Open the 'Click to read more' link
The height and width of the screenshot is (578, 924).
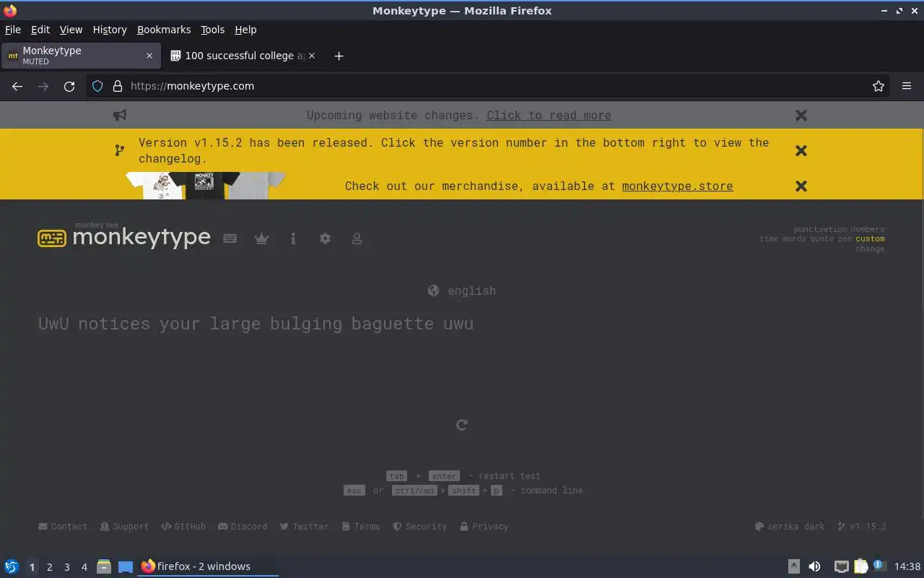tap(549, 115)
